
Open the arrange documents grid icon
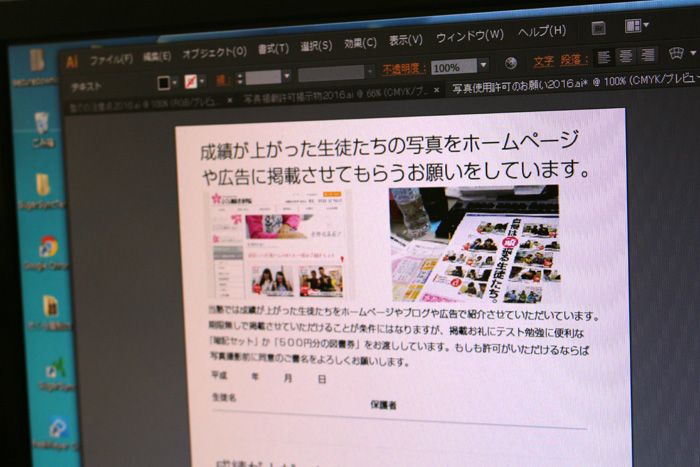(x=634, y=26)
